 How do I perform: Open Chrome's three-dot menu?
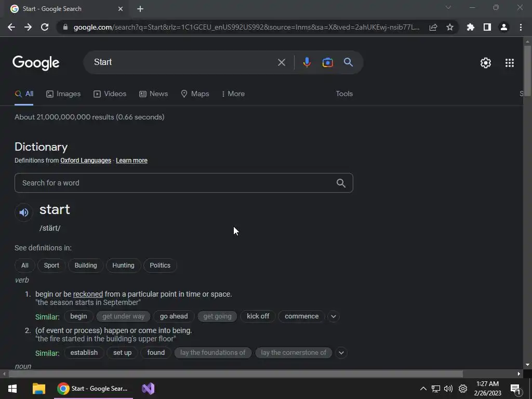521,27
